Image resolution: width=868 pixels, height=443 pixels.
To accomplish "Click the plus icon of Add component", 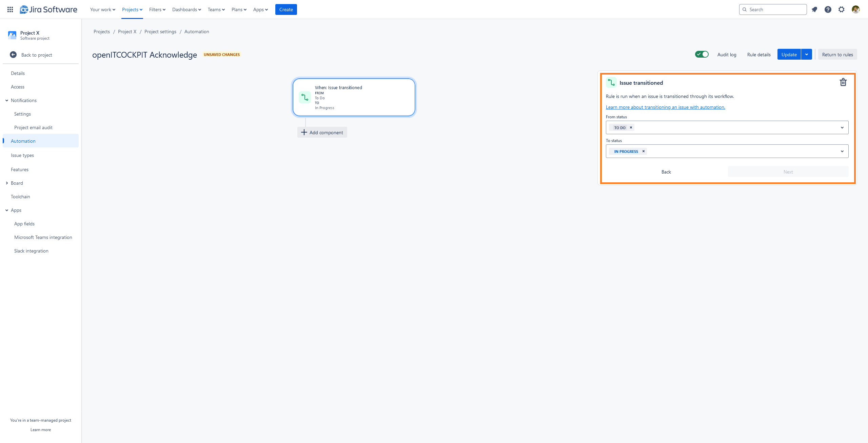I will pyautogui.click(x=304, y=132).
